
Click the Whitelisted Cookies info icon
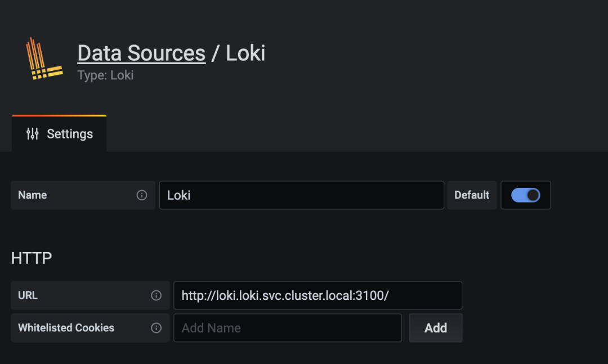pyautogui.click(x=157, y=328)
